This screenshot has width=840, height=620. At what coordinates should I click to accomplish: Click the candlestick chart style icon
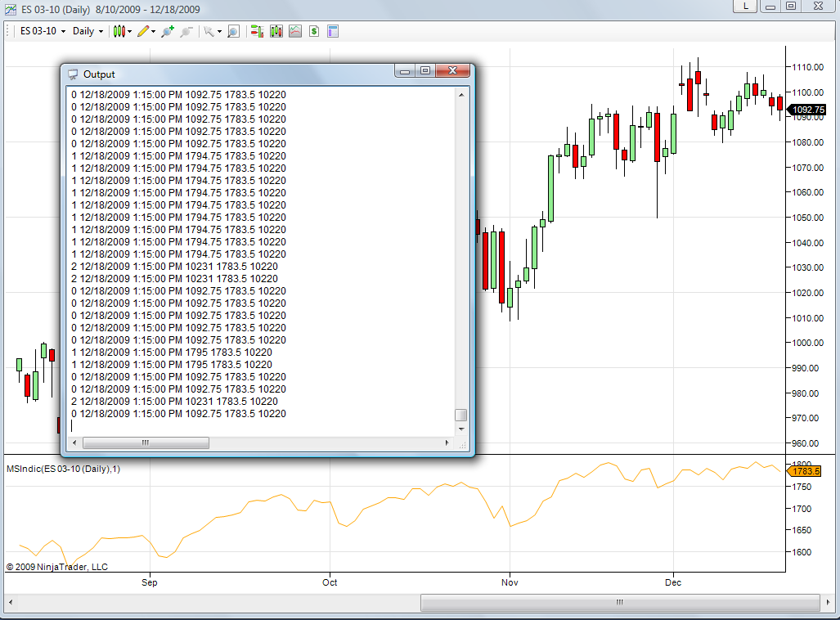pyautogui.click(x=119, y=31)
